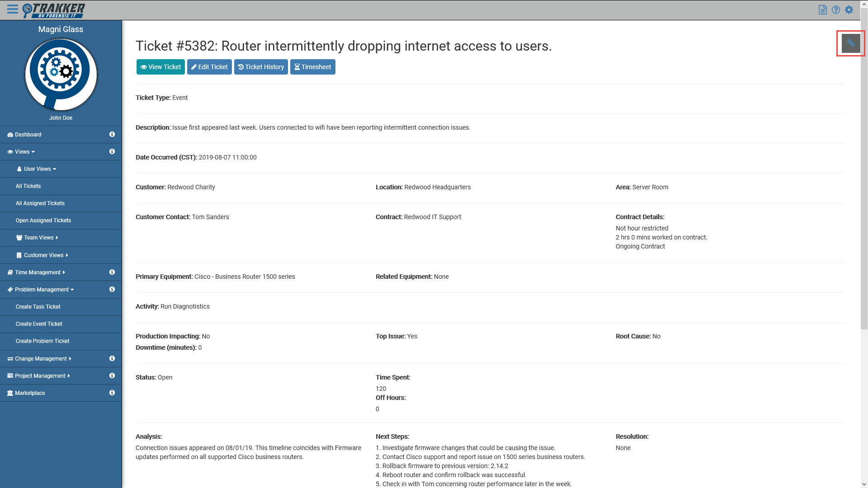
Task: Click the date occurred value 2019-08-07 11:00:00
Action: (227, 157)
